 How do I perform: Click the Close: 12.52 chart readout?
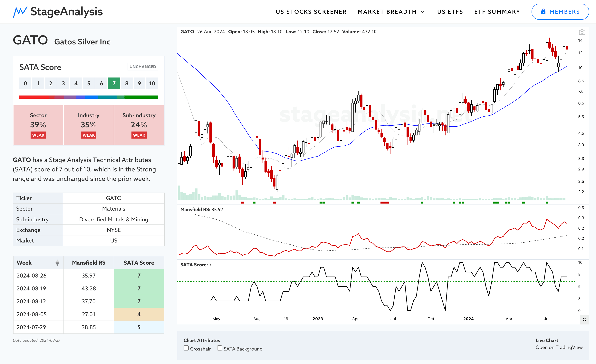[326, 32]
